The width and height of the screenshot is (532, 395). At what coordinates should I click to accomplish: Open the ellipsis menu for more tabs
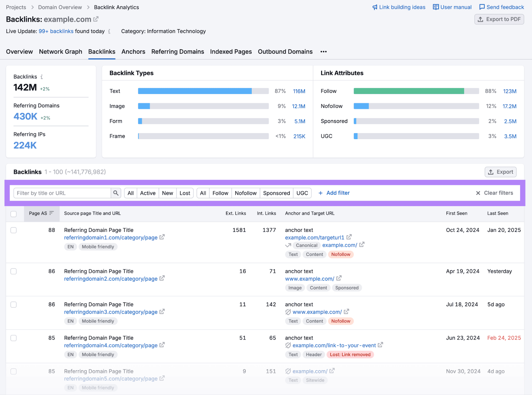323,52
